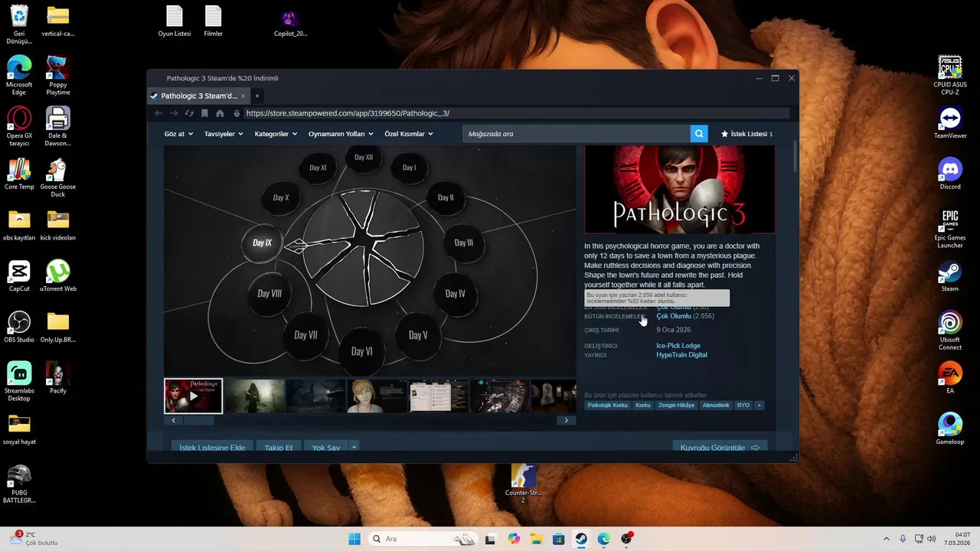This screenshot has height=551, width=980.
Task: Select the Pathologic 3 Steam'd... tab
Action: coord(198,96)
